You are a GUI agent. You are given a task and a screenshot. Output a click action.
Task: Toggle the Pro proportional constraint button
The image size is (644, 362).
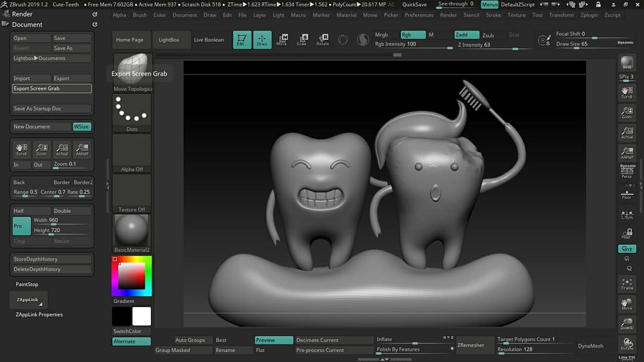pyautogui.click(x=21, y=226)
